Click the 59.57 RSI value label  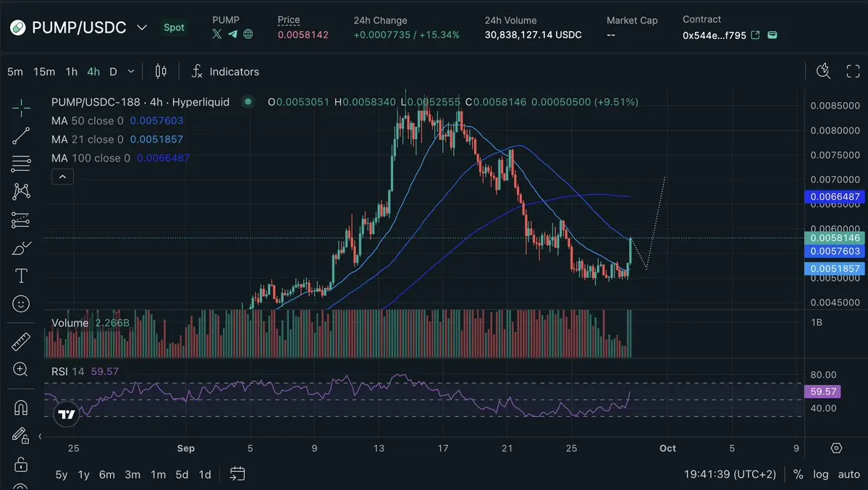tap(823, 392)
